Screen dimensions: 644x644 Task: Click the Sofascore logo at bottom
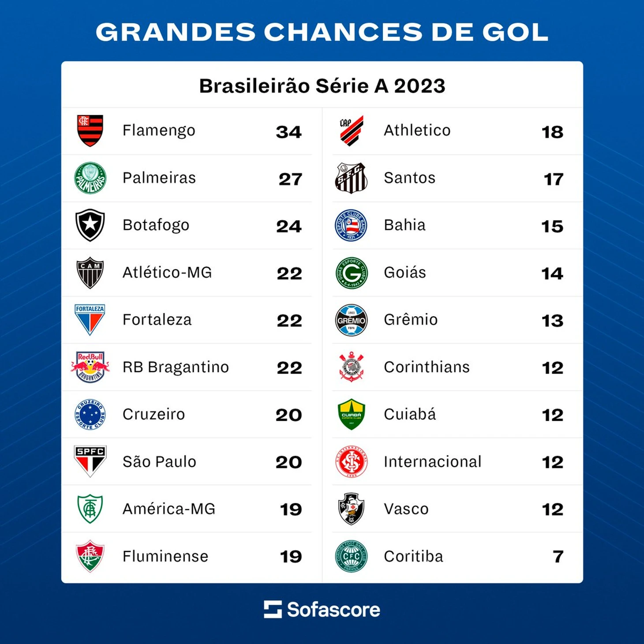(x=322, y=610)
